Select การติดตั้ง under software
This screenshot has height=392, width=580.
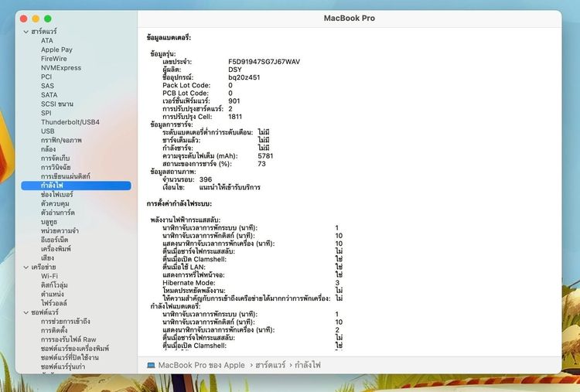coord(54,330)
